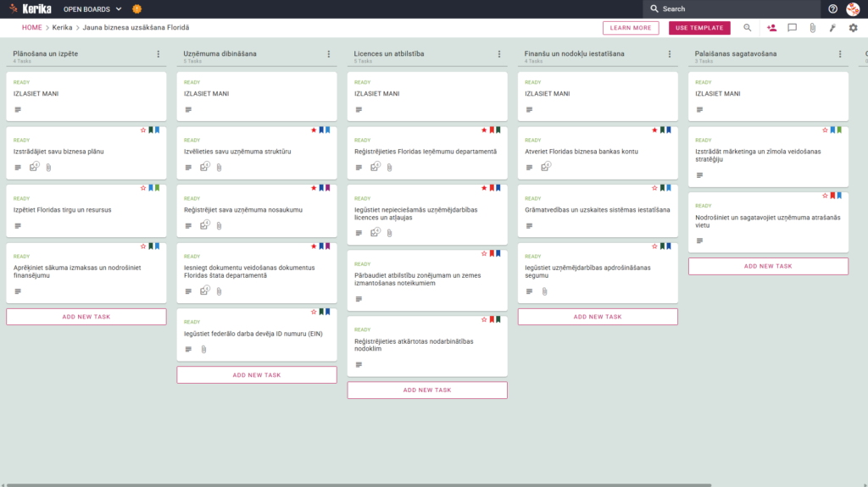Open Palaišanas sagatavošana column menu
This screenshot has width=868, height=487.
click(x=840, y=54)
